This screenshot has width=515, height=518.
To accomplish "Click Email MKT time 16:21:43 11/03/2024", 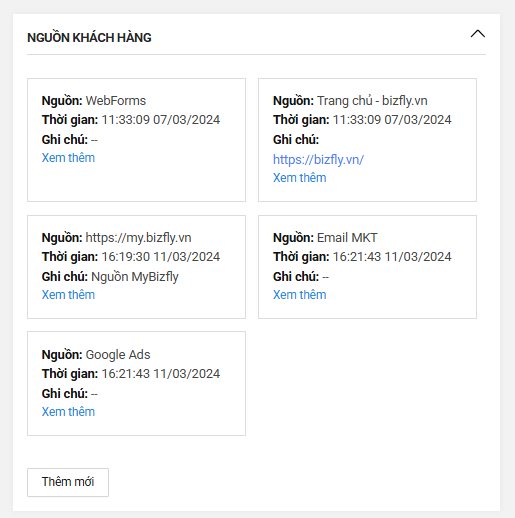I will pyautogui.click(x=392, y=257).
